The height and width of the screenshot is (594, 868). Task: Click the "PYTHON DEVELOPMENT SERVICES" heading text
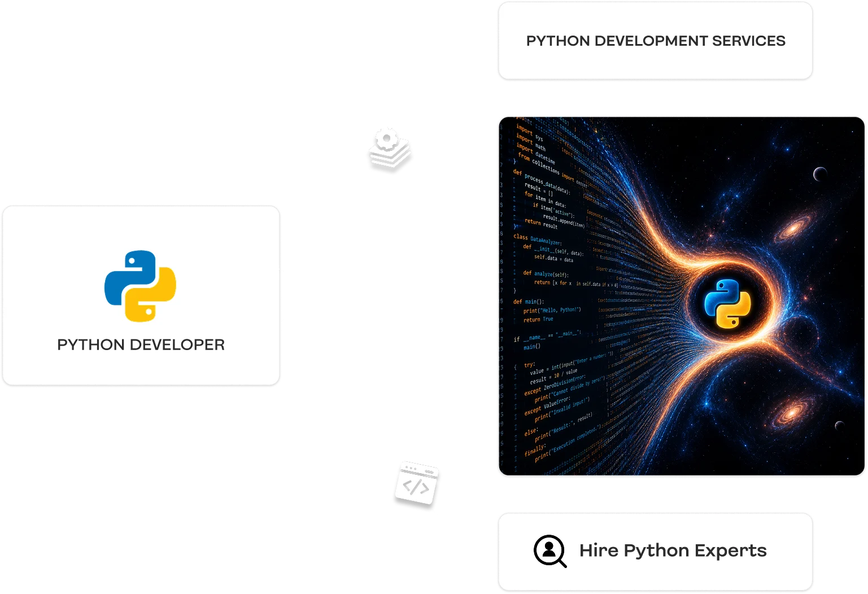click(656, 41)
